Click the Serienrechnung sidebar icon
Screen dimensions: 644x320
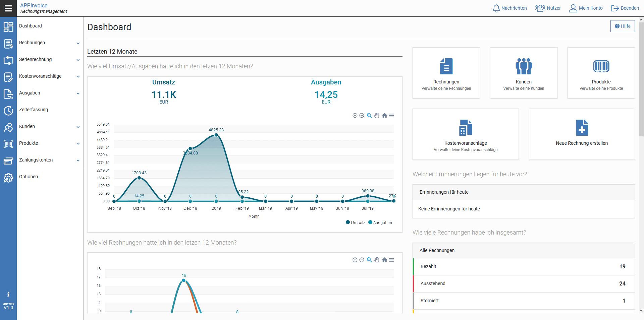coord(8,60)
